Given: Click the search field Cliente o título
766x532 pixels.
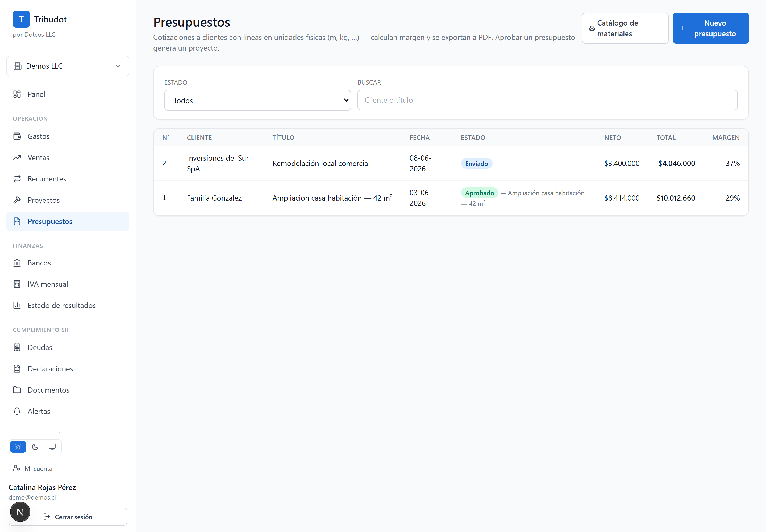Looking at the screenshot, I should click(548, 100).
